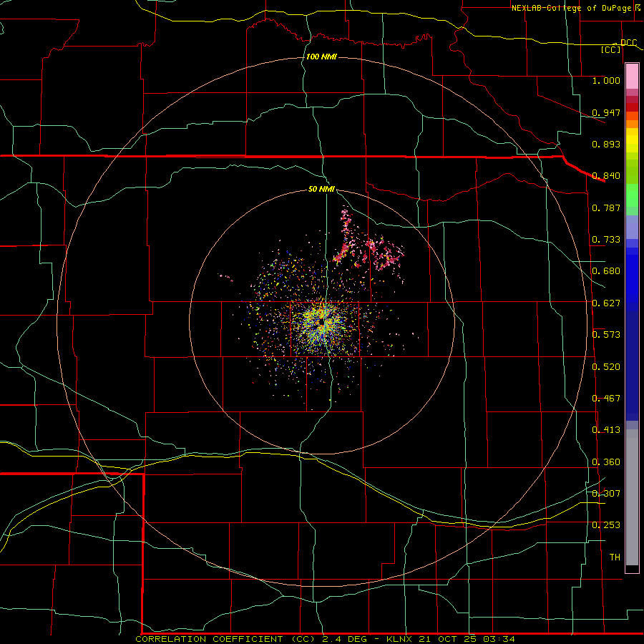This screenshot has height=644, width=644.
Task: Click the KLNX 21 OCT 25 03:34 timestamp
Action: (451, 639)
